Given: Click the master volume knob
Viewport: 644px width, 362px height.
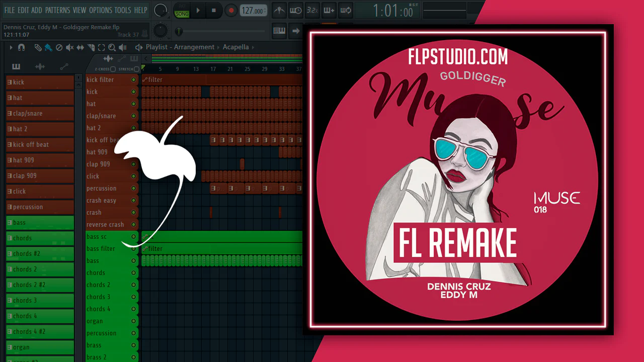Looking at the screenshot, I should click(x=160, y=10).
